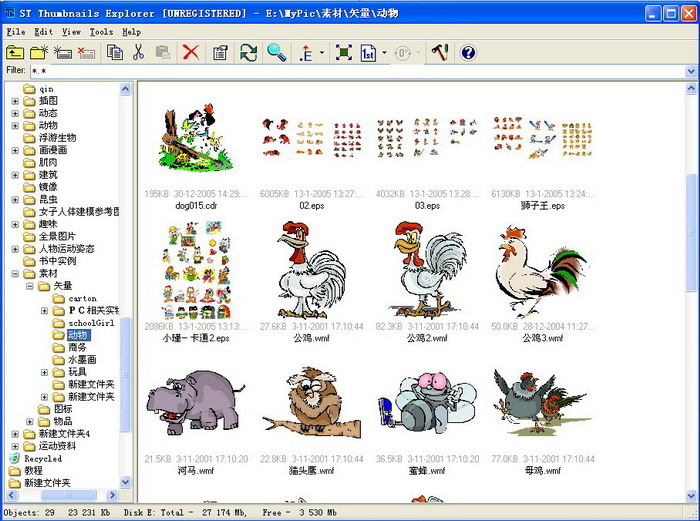Select the 母鸡.wmf hen thumbnail
Screen dimensions: 700x521
click(543, 402)
